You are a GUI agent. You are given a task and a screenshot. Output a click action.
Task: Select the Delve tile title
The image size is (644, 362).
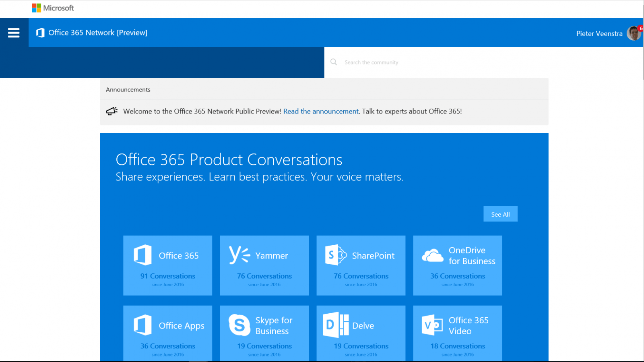[363, 326]
